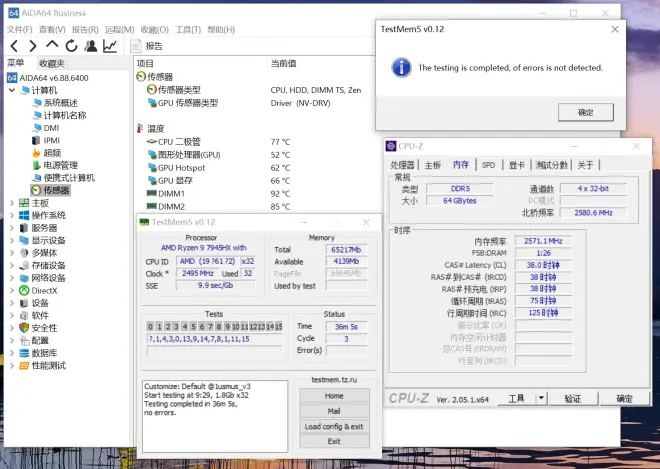
Task: Switch to the SPD tab in CPU-Z
Action: click(x=488, y=165)
